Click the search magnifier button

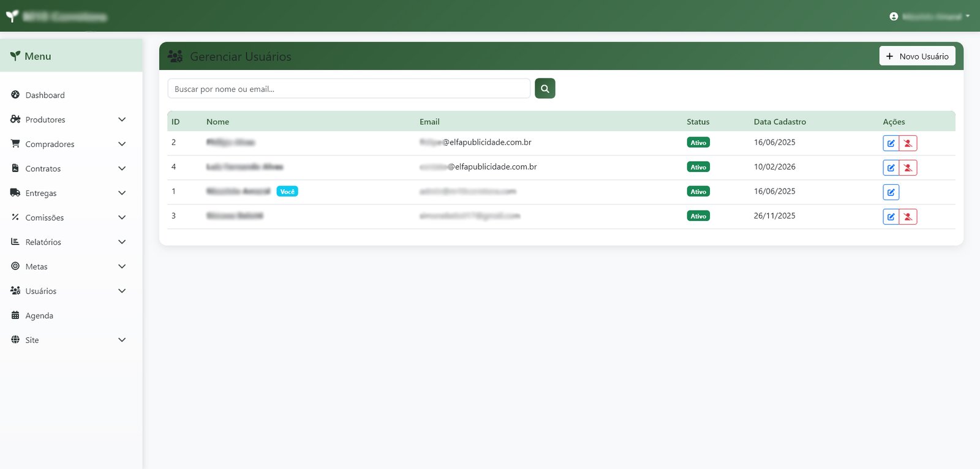(x=545, y=88)
